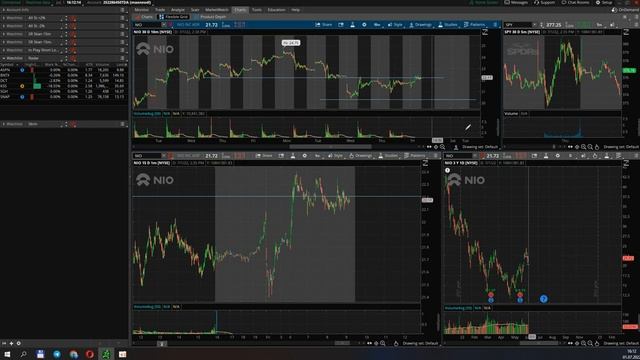Open the Trade tab
Image resolution: width=640 pixels, height=360 pixels.
(160, 9)
